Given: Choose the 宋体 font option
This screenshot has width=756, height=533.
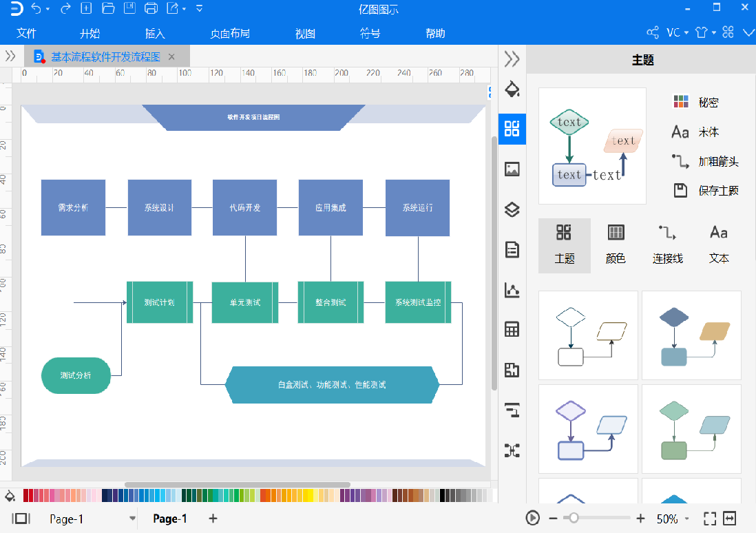Looking at the screenshot, I should 695,132.
